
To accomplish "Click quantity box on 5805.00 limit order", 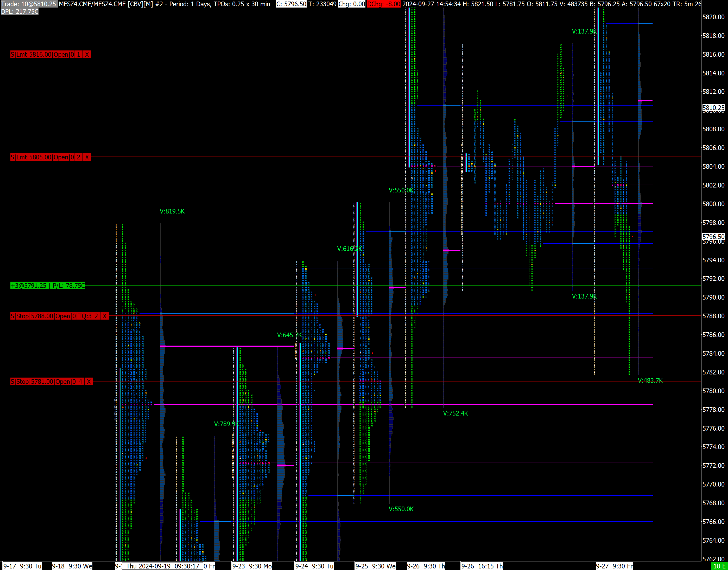I will pos(79,157).
